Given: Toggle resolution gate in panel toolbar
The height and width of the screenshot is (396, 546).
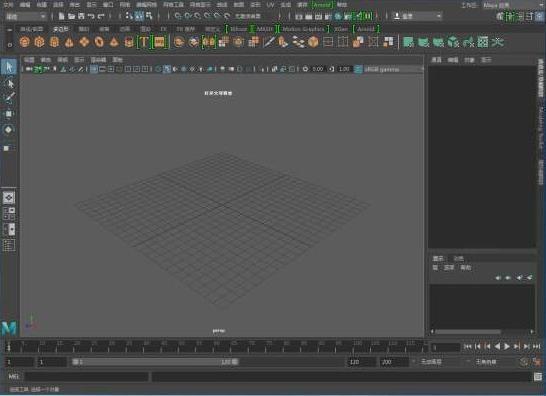Looking at the screenshot, I should pyautogui.click(x=111, y=69).
